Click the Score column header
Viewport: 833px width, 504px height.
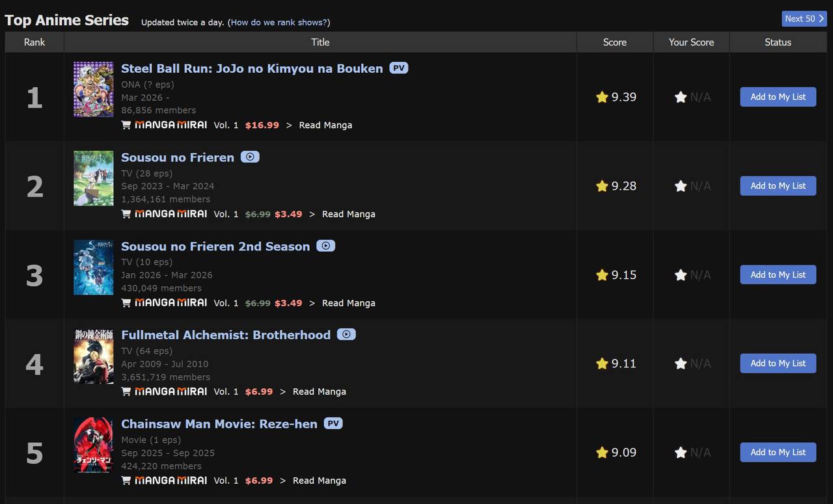[x=614, y=42]
